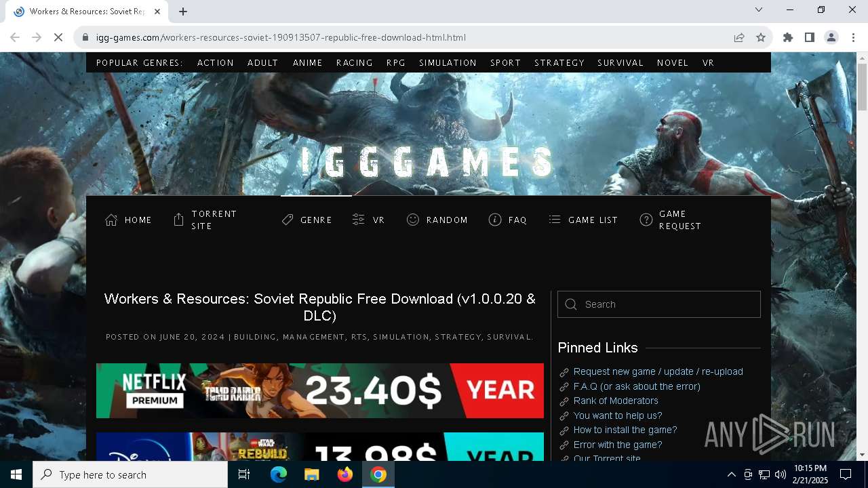Open Chrome profile avatar
The image size is (868, 488).
[831, 37]
